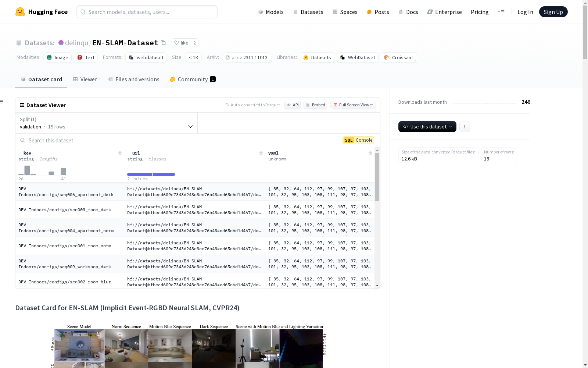Click the __key__ length histogram bars
The width and height of the screenshot is (588, 368).
[42, 171]
